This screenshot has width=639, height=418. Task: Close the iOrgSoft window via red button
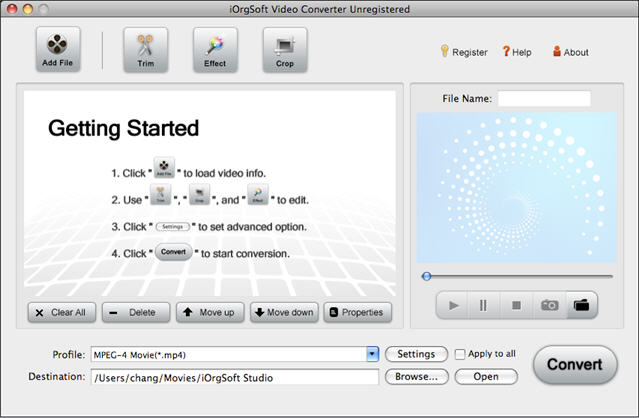12,9
